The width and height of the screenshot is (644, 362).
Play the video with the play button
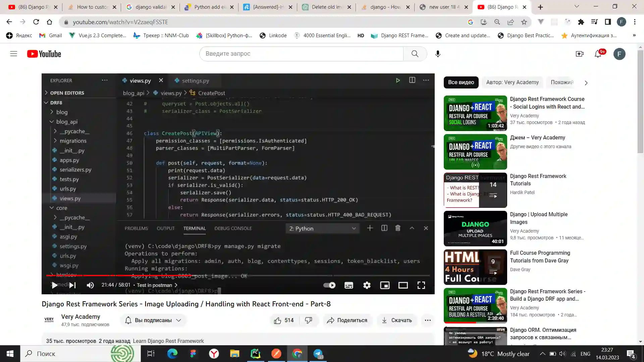click(54, 285)
